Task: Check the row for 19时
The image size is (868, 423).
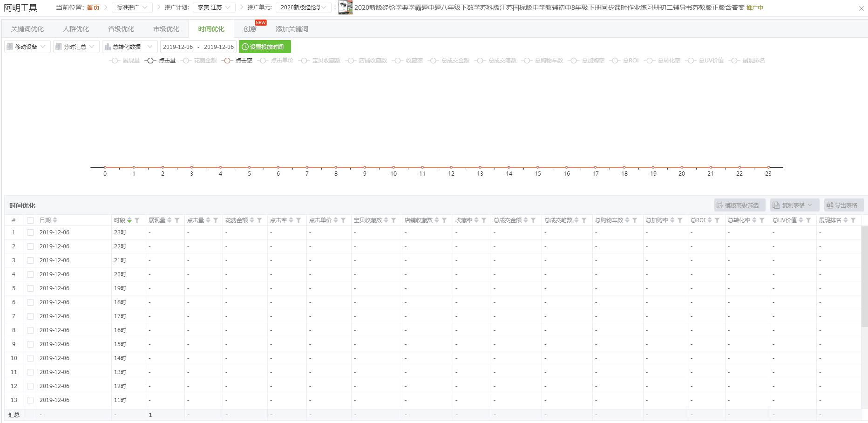Action: [30, 288]
